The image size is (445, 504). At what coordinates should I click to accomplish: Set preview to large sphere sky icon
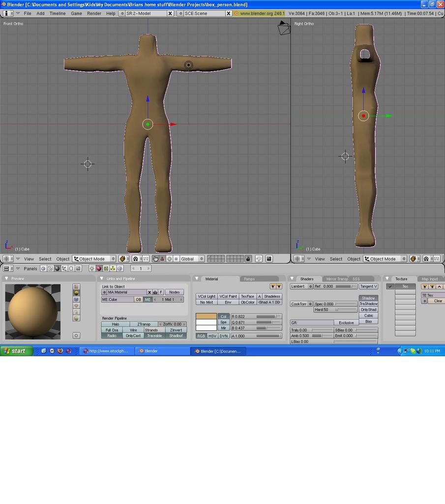pos(76,318)
